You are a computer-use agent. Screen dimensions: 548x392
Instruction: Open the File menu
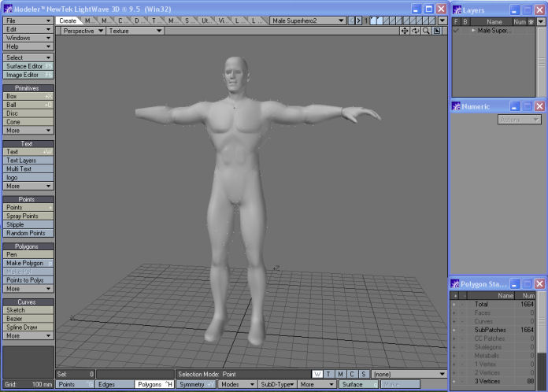pos(28,20)
